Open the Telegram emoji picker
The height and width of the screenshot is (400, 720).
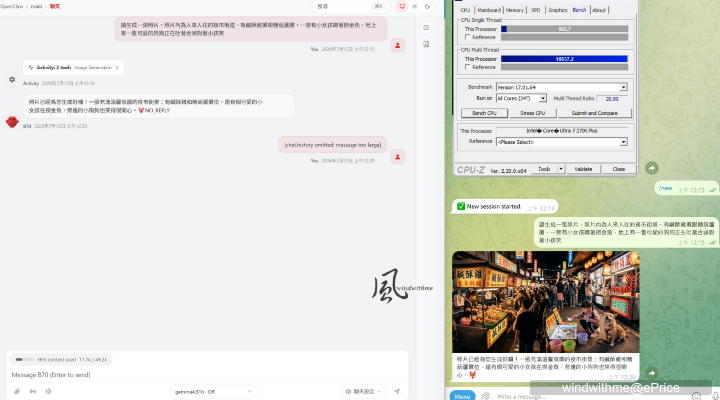tap(697, 396)
